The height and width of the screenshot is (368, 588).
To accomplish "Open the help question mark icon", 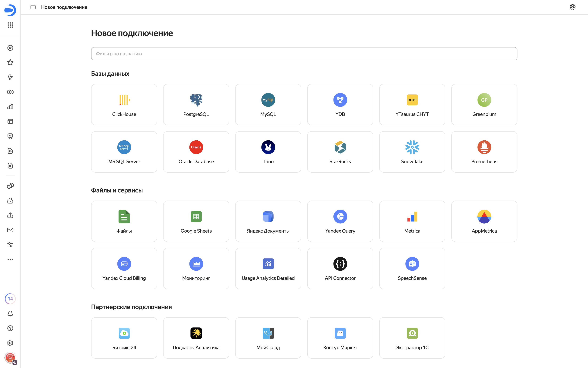I will (10, 328).
